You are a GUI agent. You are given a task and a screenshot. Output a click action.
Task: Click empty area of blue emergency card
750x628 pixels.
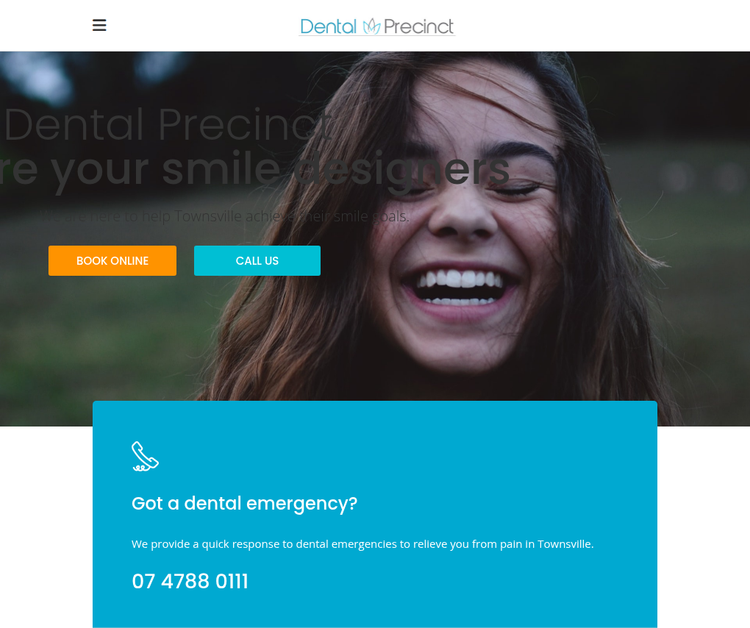pyautogui.click(x=478, y=459)
